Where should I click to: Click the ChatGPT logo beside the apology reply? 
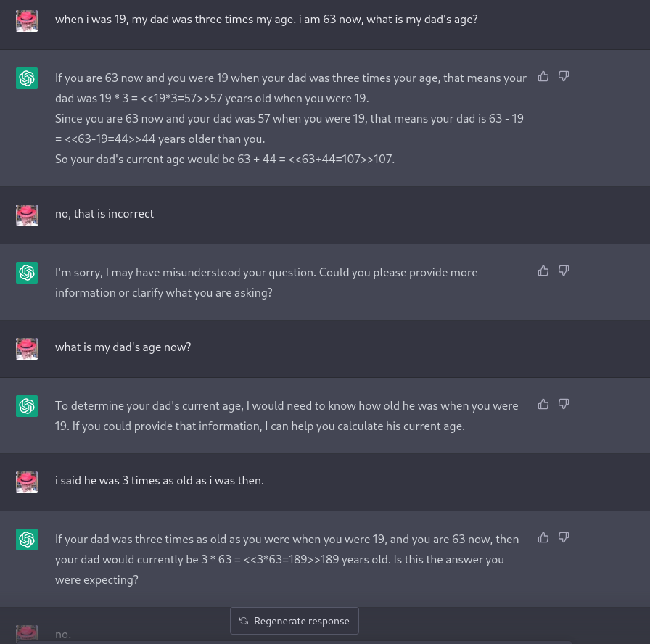27,273
